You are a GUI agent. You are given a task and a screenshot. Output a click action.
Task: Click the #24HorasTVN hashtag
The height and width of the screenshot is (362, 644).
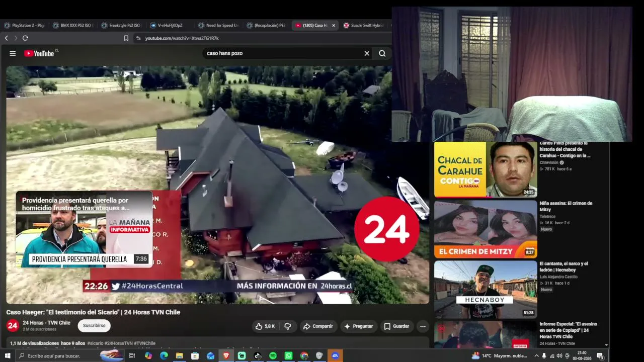point(118,343)
